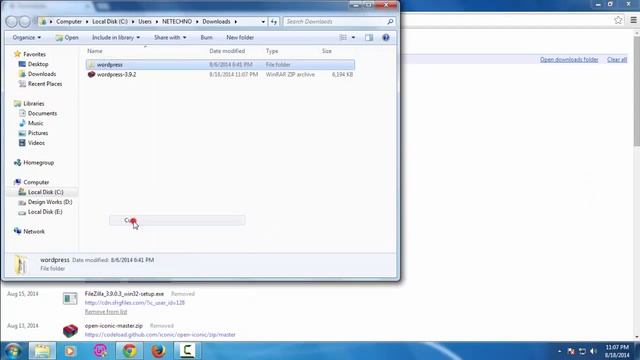Viewport: 640px width, 360px height.
Task: Refresh the Downloads folder view
Action: pos(273,22)
